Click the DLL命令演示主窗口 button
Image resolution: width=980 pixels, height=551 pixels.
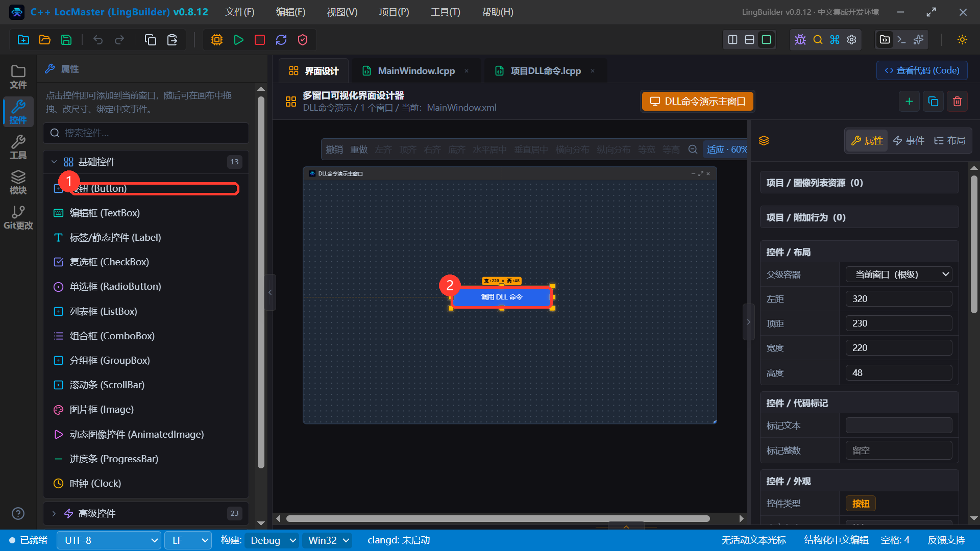[x=697, y=101]
